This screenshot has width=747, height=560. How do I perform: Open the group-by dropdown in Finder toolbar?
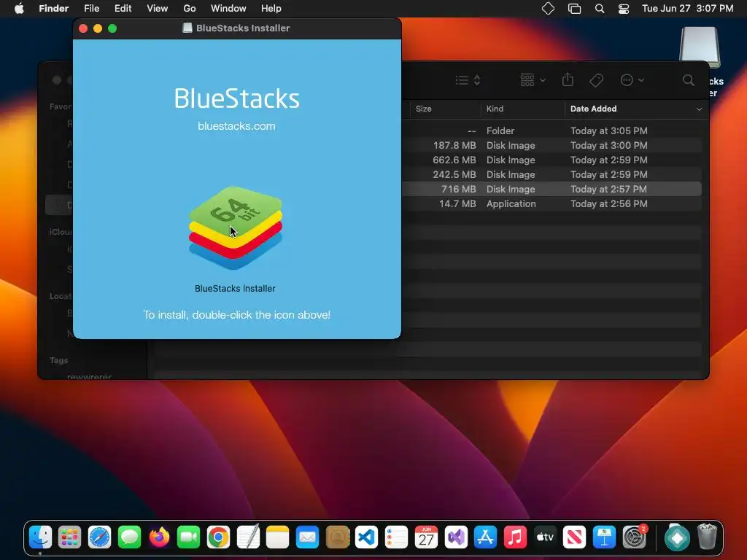click(x=533, y=80)
